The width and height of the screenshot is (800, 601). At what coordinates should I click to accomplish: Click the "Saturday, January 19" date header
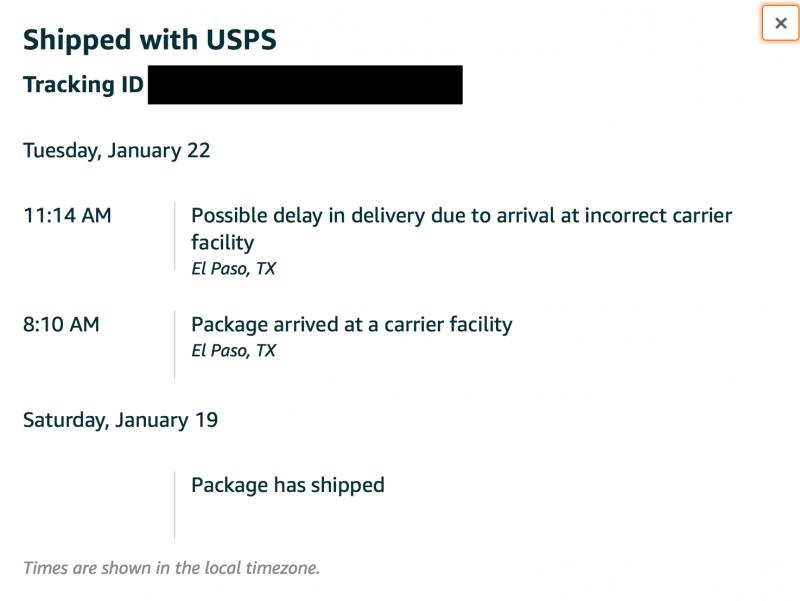coord(120,420)
